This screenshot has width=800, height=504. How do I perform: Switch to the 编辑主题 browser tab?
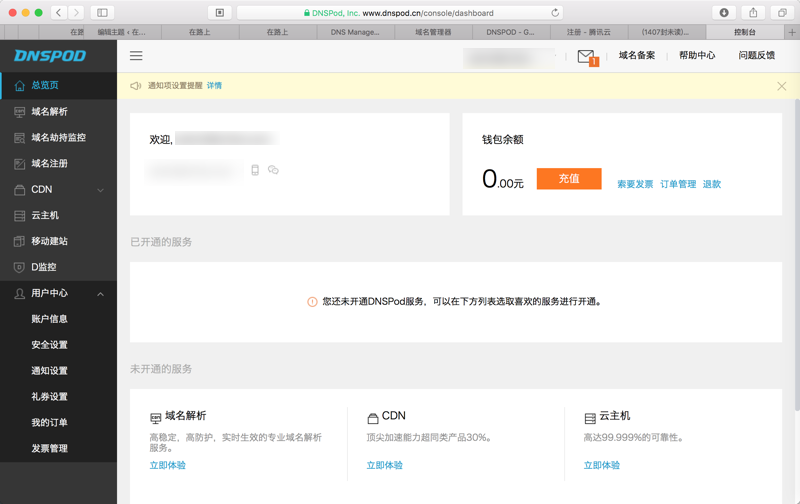point(122,32)
